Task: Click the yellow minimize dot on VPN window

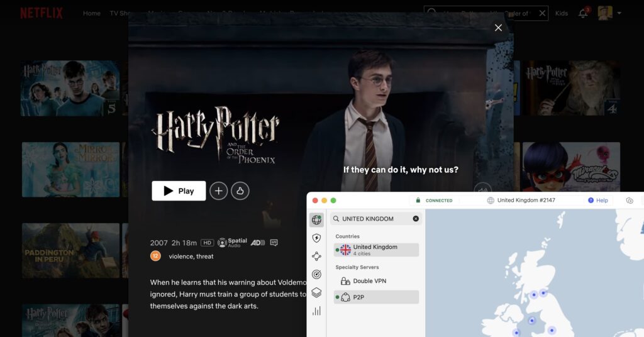Action: pyautogui.click(x=324, y=201)
